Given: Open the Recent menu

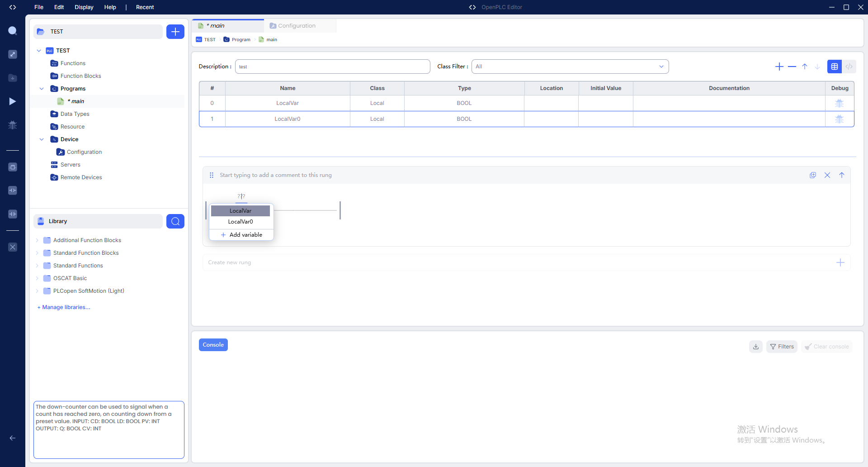Looking at the screenshot, I should pyautogui.click(x=145, y=7).
